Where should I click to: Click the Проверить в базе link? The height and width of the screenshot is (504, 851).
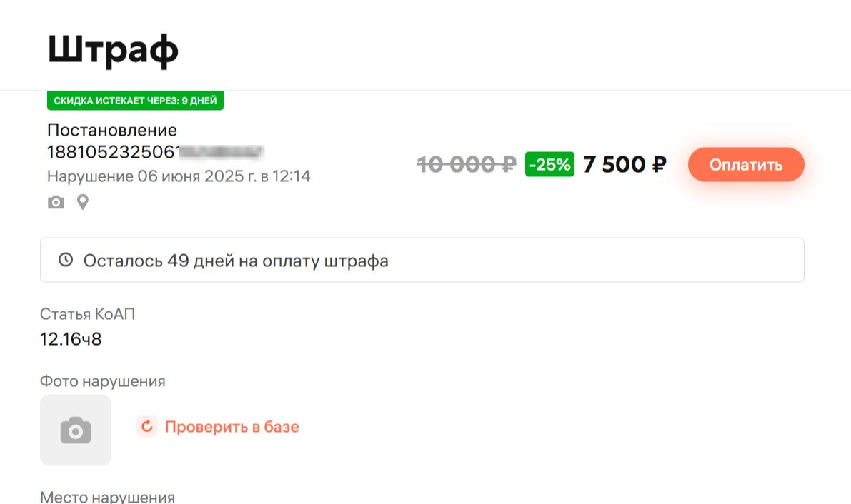pos(232,427)
